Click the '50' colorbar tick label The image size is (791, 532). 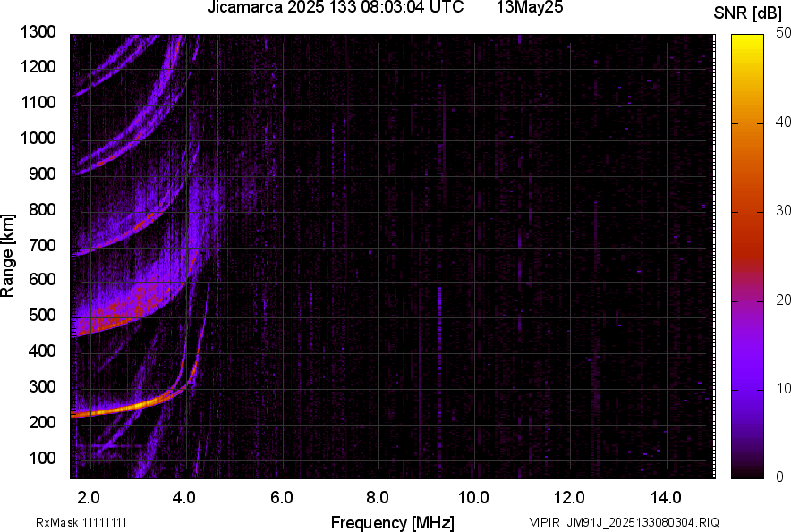tap(783, 33)
